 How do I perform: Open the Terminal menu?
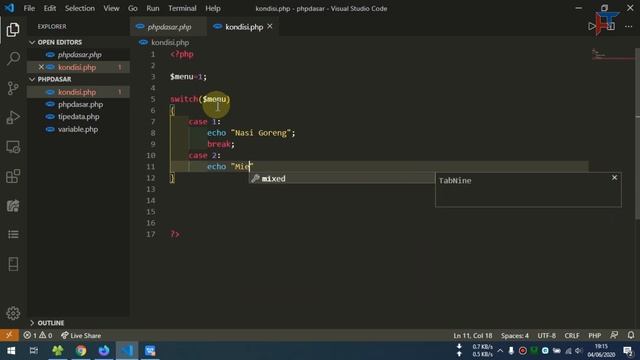[x=182, y=8]
